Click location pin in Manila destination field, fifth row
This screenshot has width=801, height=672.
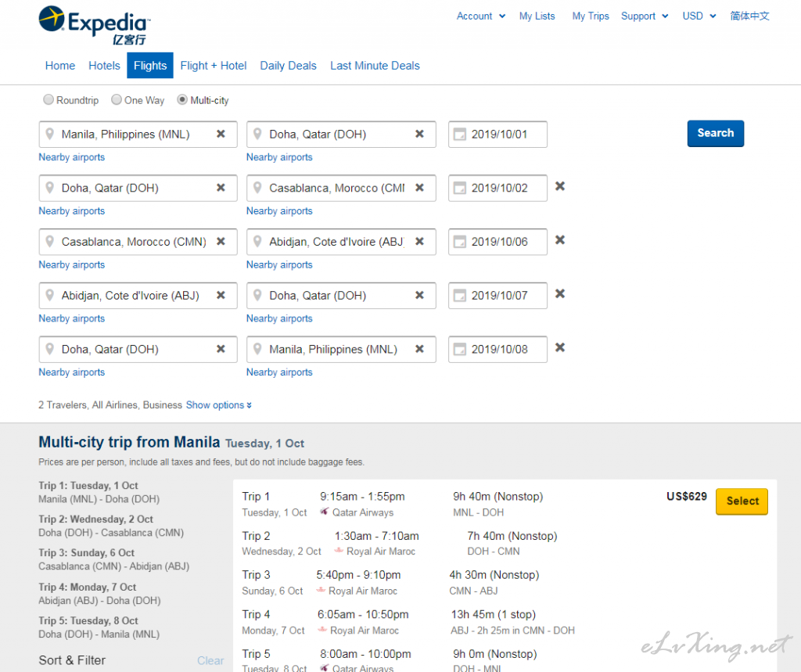pyautogui.click(x=257, y=349)
